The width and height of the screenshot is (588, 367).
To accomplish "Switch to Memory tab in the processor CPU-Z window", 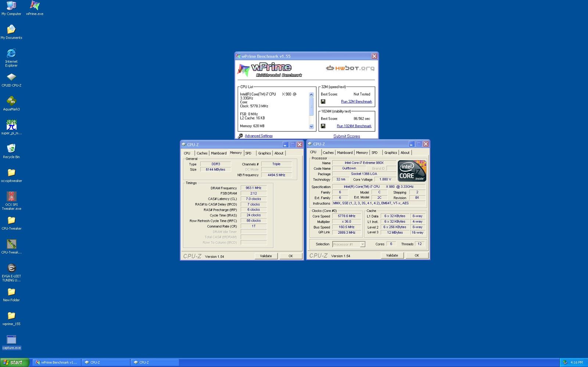I will (x=362, y=153).
